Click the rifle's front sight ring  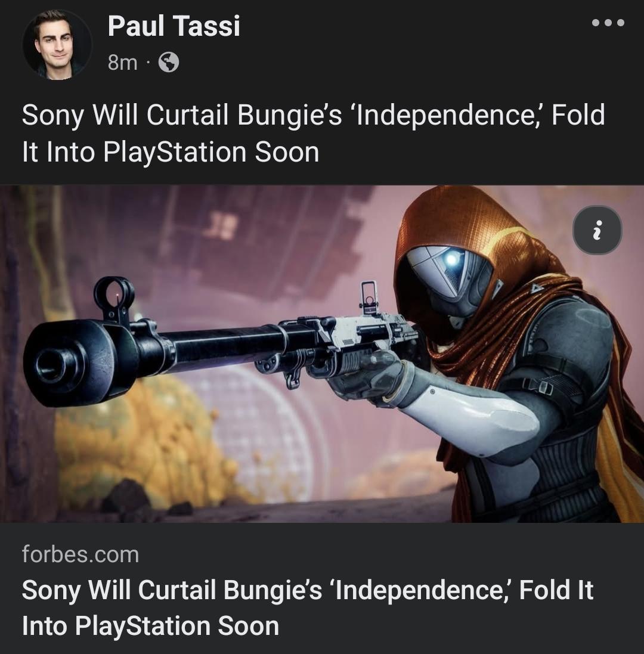(114, 296)
